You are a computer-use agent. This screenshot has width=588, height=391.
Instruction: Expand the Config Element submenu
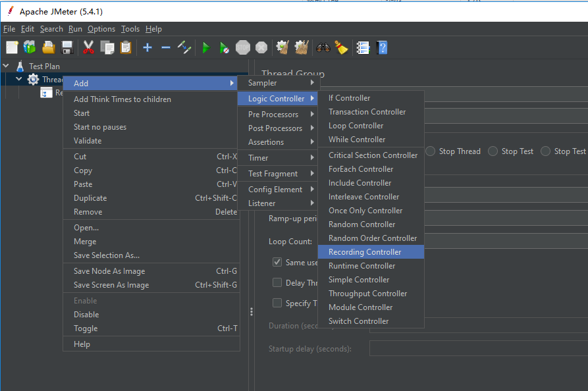click(278, 190)
